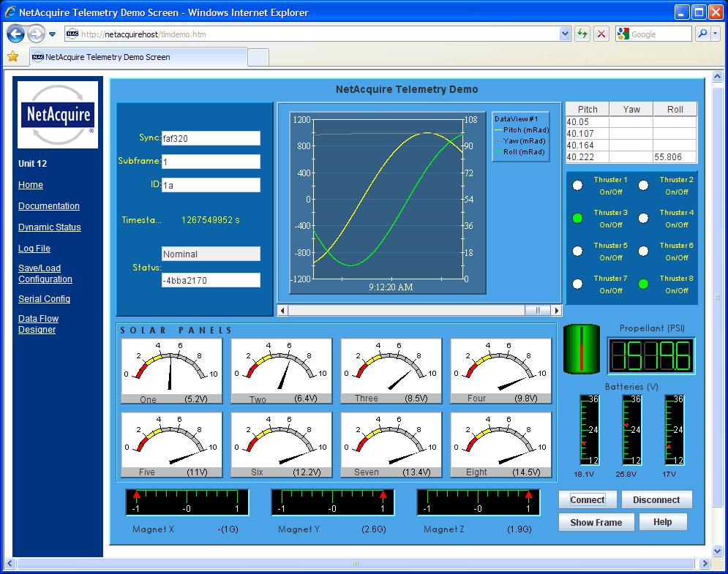
Task: Click the Stop loading red X icon
Action: [601, 34]
